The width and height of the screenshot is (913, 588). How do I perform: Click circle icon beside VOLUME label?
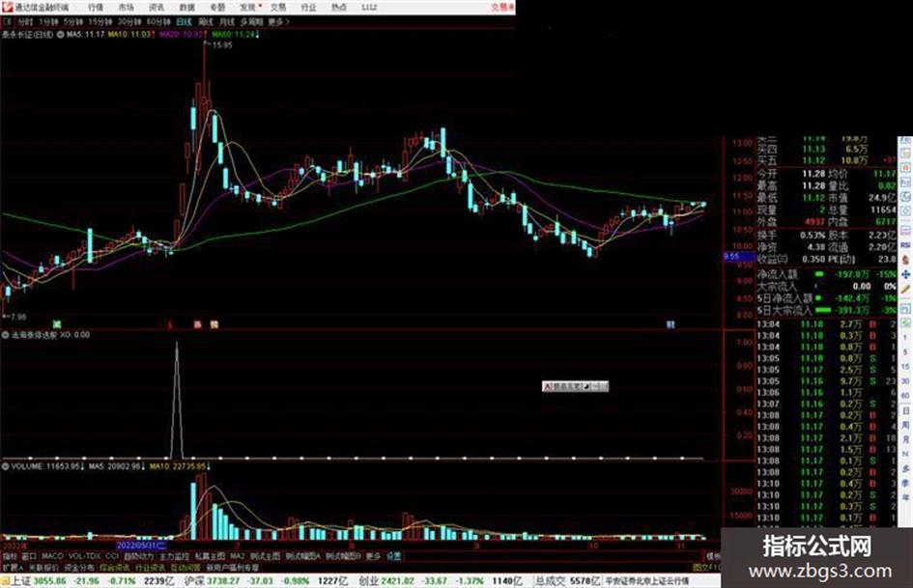coord(5,467)
